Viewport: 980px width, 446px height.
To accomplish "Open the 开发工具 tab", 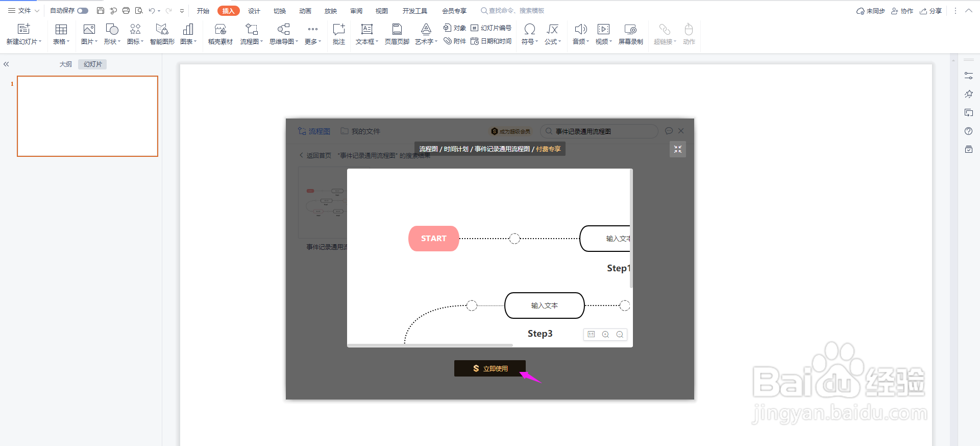I will click(414, 11).
